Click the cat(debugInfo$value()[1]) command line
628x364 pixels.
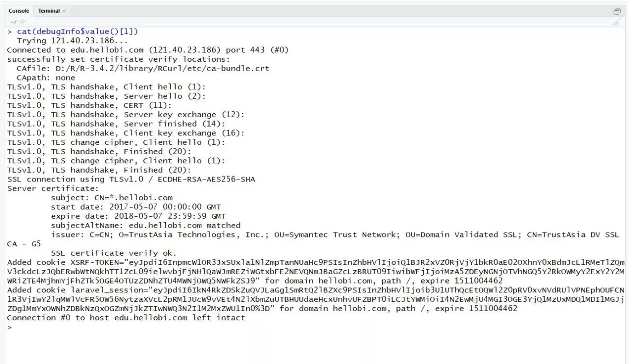[x=78, y=31]
